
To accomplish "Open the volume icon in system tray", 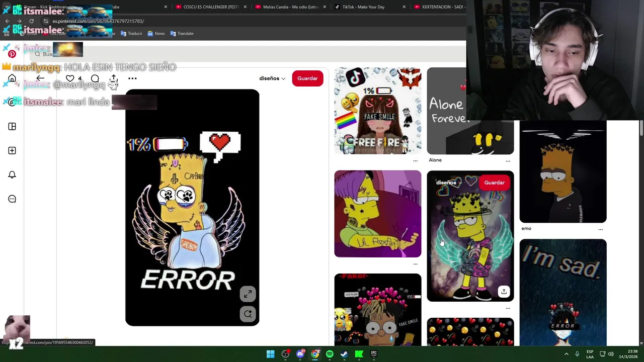I will point(611,354).
